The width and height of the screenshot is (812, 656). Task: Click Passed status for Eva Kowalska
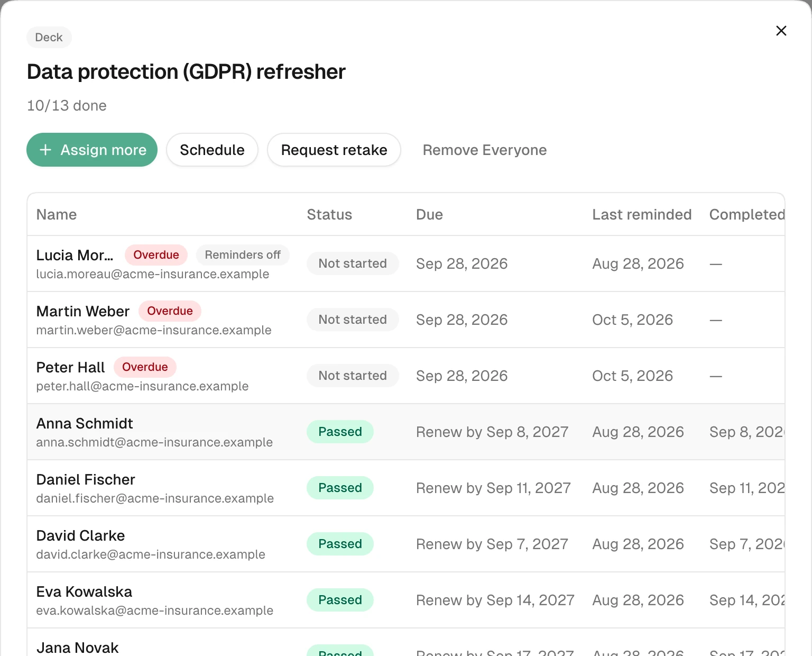[340, 600]
